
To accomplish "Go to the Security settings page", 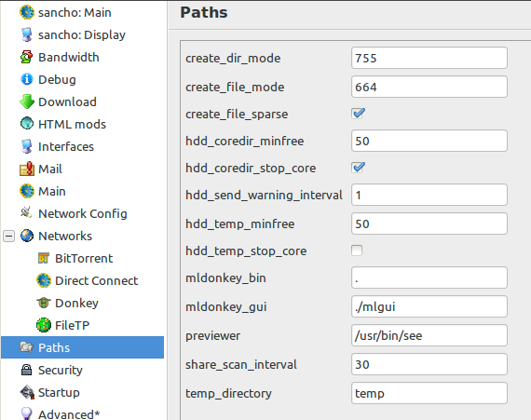I will 61,371.
